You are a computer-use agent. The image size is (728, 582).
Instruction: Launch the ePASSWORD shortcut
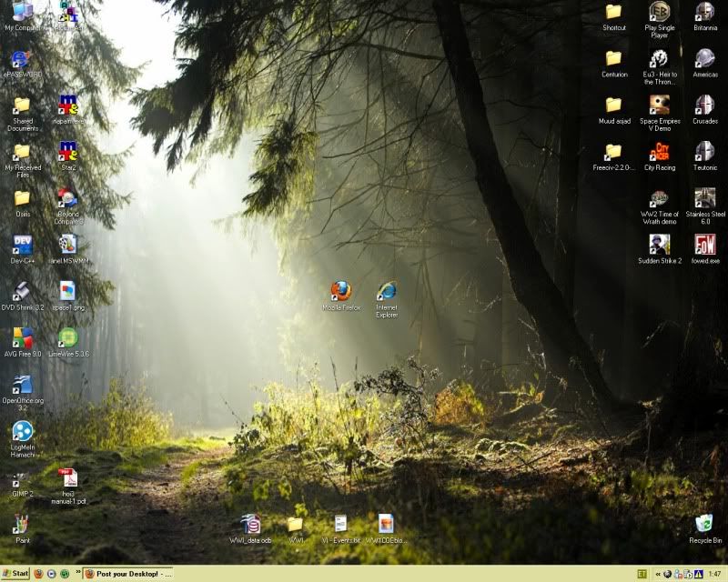(22, 64)
